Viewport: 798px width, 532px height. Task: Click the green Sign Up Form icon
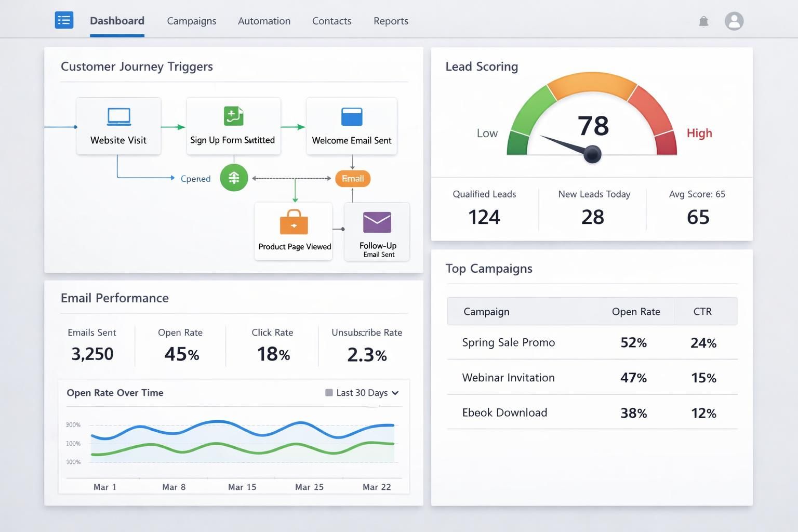click(234, 116)
